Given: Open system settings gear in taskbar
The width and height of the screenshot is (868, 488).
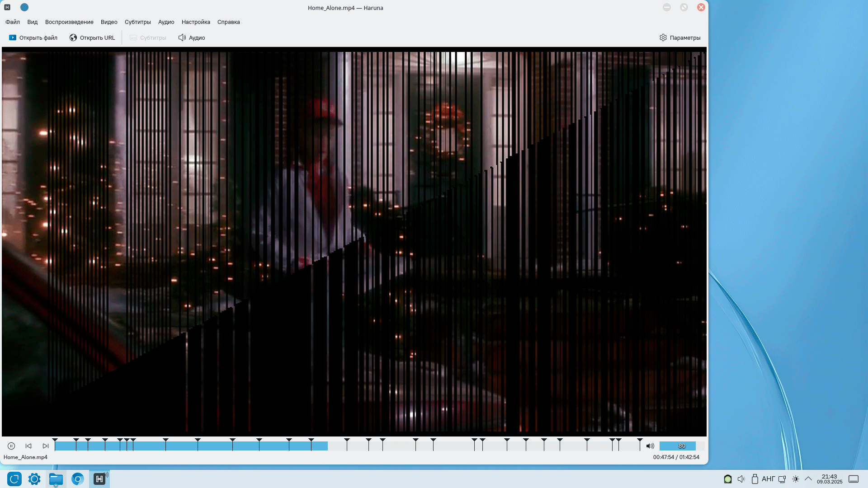Looking at the screenshot, I should pyautogui.click(x=34, y=479).
